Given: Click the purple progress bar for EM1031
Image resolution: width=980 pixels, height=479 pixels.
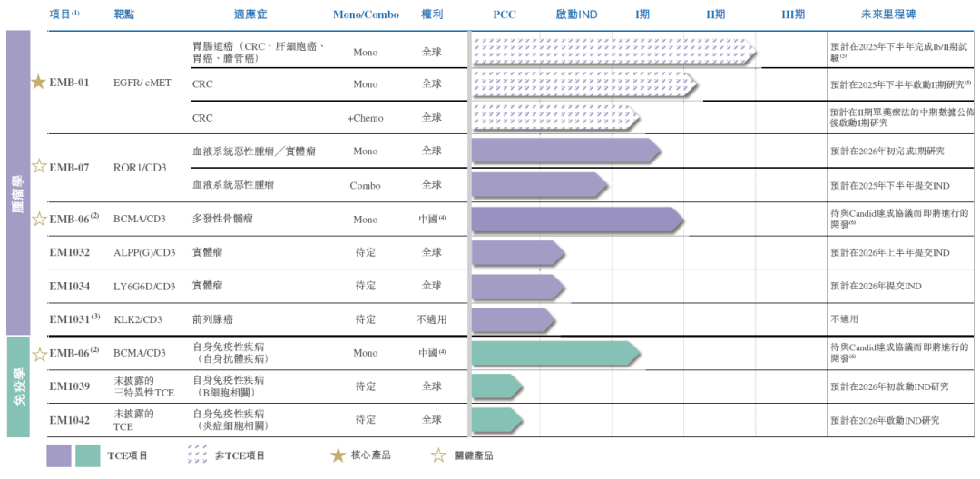Looking at the screenshot, I should (513, 319).
